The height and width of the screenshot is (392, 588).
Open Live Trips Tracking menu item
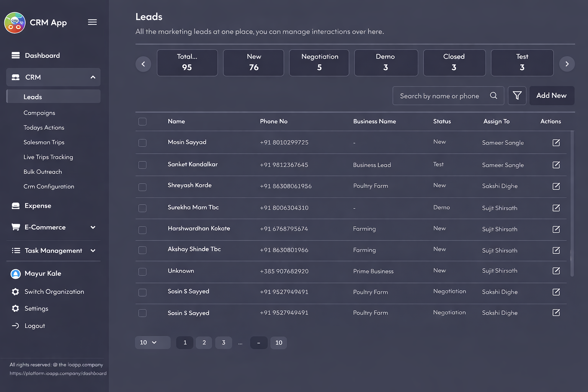(x=48, y=157)
